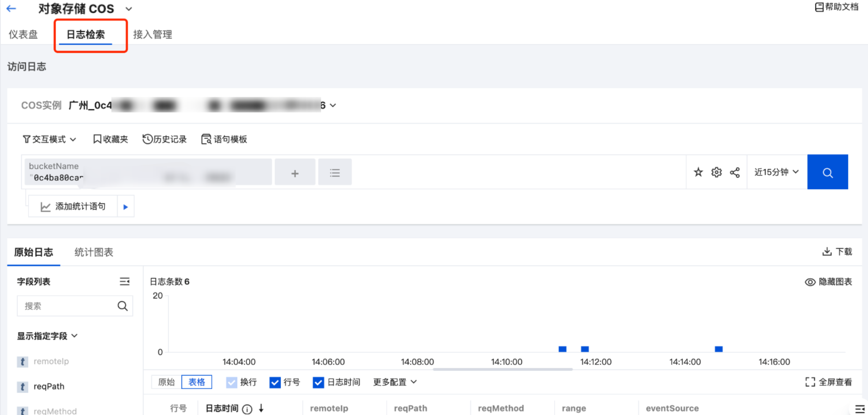868x415 pixels.
Task: Click the info icon beside 日志时间 header
Action: click(247, 409)
